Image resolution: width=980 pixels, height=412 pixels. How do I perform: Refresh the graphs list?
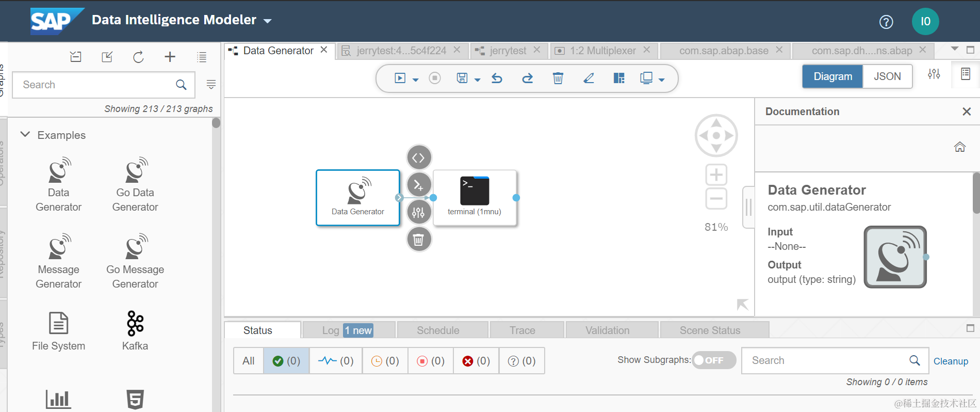[138, 57]
